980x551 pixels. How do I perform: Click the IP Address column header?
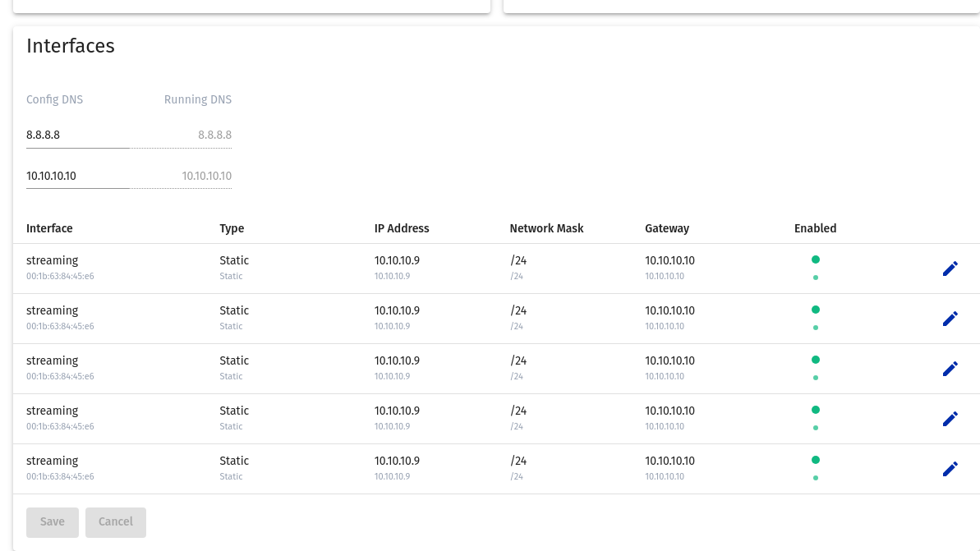(x=402, y=228)
